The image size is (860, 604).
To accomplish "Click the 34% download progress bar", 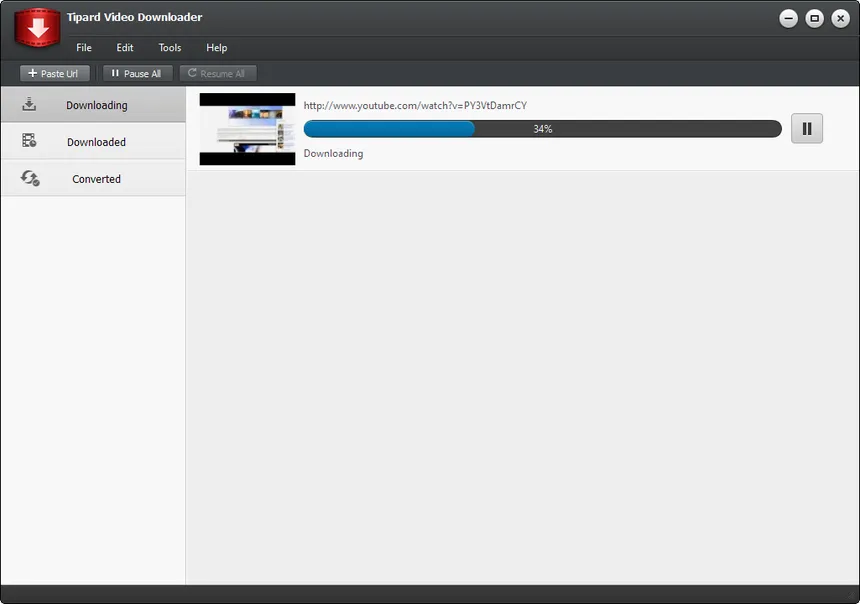I will tap(542, 129).
